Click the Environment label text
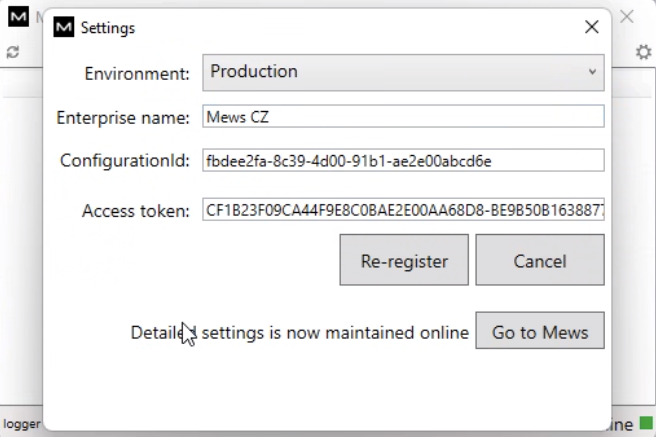This screenshot has width=656, height=437. pos(137,73)
